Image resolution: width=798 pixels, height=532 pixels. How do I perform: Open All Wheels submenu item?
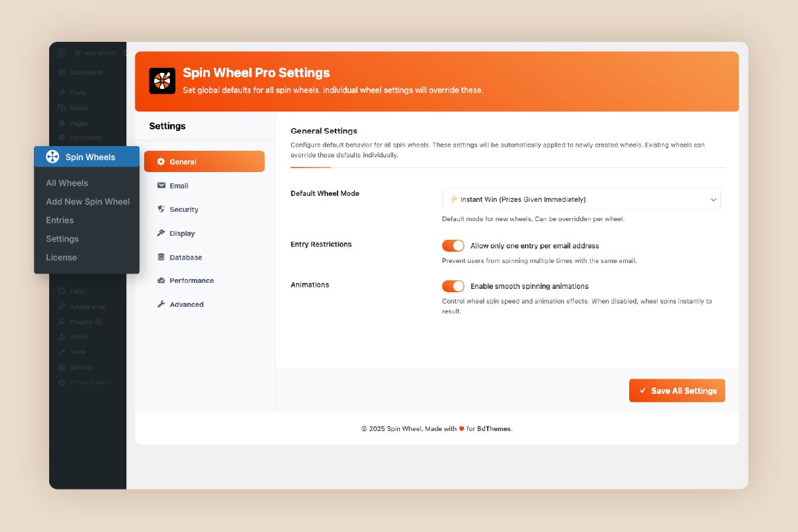click(67, 183)
